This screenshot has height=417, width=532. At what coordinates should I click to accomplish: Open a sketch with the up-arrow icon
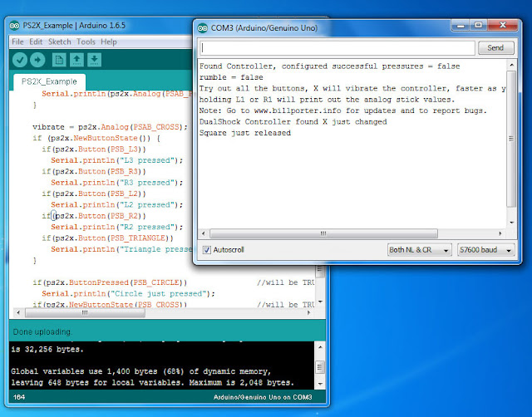pyautogui.click(x=76, y=60)
